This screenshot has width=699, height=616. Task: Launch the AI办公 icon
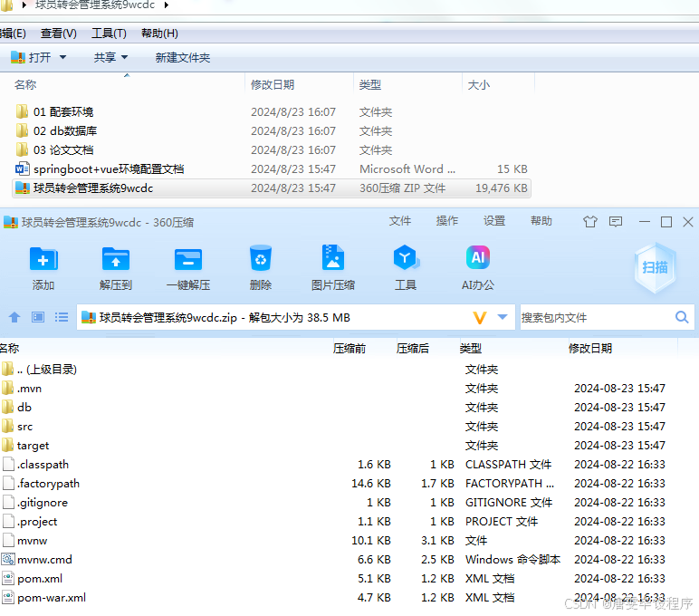click(478, 257)
